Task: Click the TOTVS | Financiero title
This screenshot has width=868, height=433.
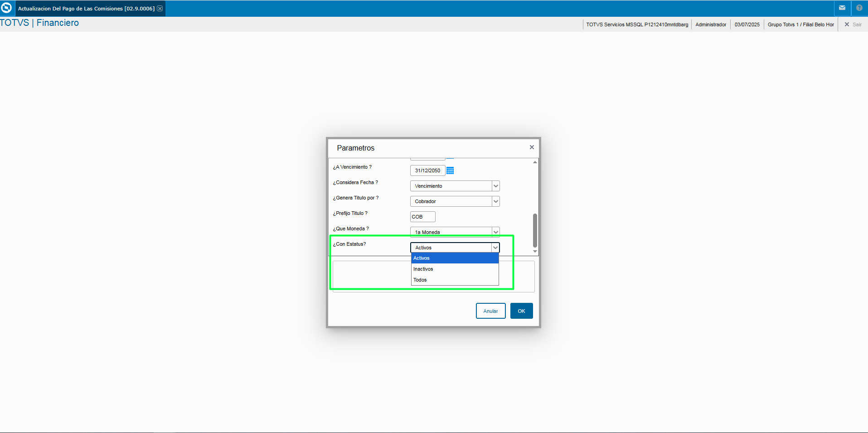Action: coord(39,23)
